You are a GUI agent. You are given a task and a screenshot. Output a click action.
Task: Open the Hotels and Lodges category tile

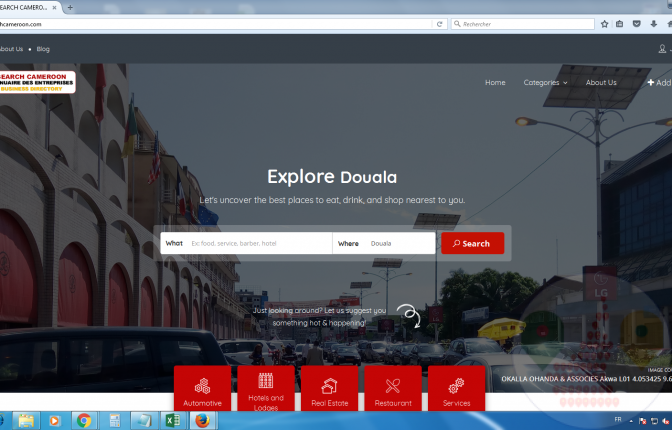click(266, 388)
